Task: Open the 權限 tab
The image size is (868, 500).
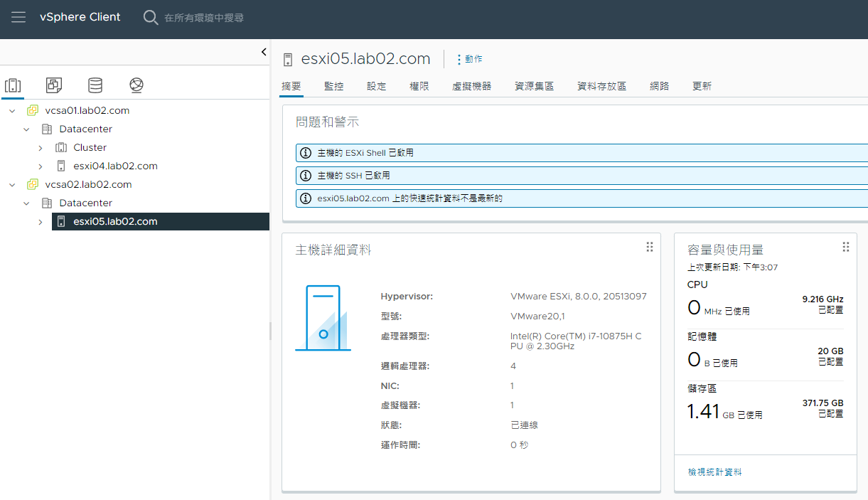Action: point(419,86)
